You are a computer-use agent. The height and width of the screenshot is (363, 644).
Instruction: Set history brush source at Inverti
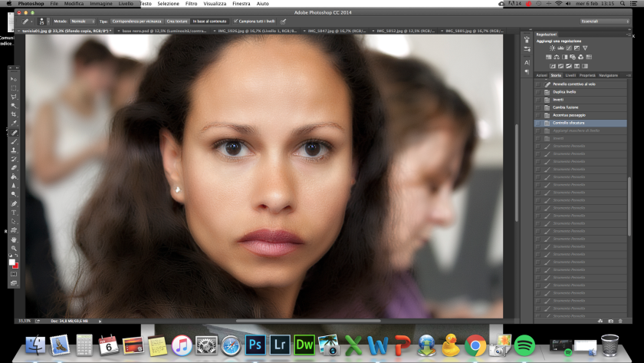click(537, 100)
